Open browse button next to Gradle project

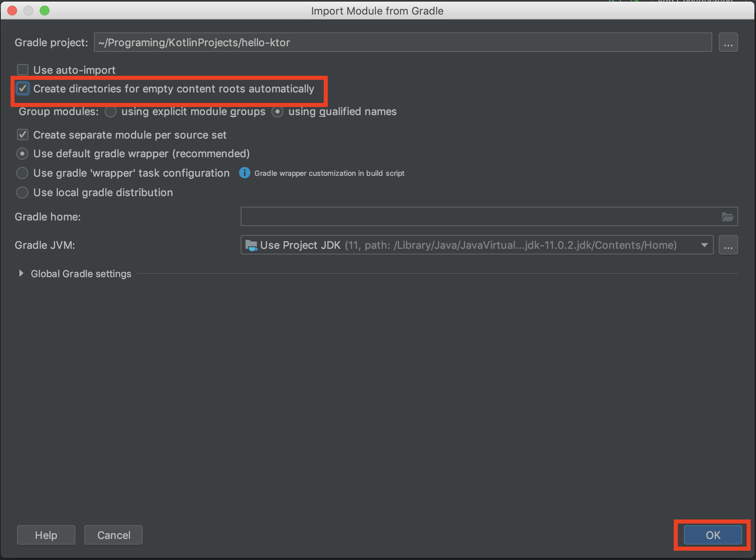[728, 43]
